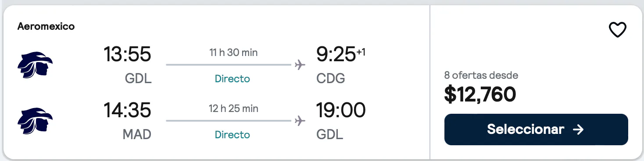Open the outbound Directo flight details
This screenshot has width=644, height=161.
point(233,79)
